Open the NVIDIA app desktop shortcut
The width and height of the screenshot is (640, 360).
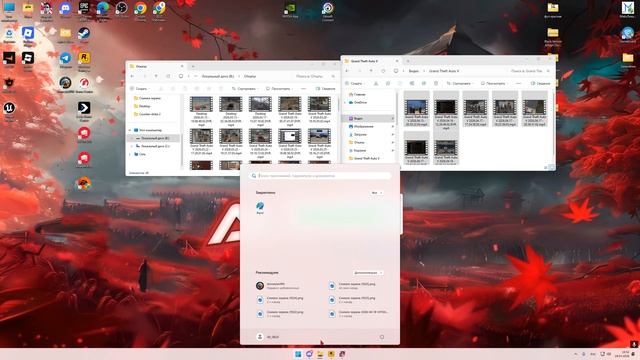290,10
